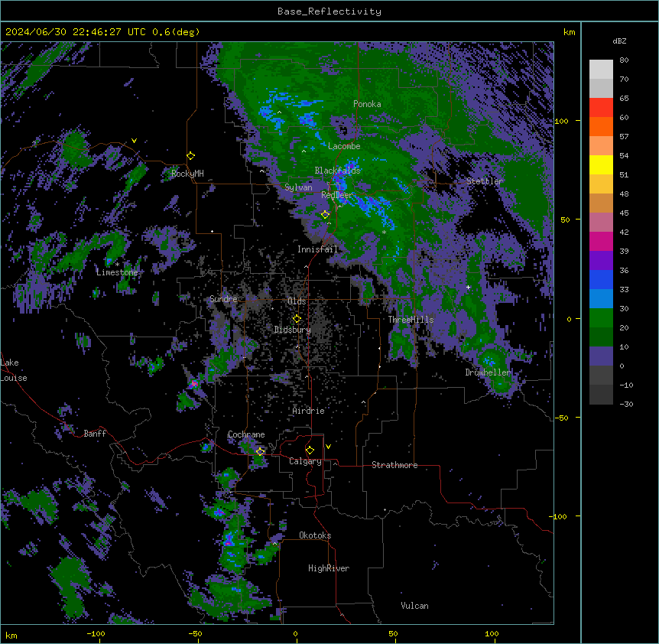Click the Airdrie city label
Image resolution: width=659 pixels, height=644 pixels.
309,411
